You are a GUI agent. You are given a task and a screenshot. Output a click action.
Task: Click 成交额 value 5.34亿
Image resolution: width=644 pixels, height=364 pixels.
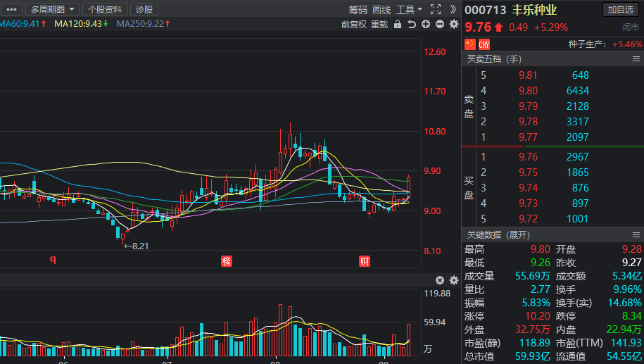626,276
